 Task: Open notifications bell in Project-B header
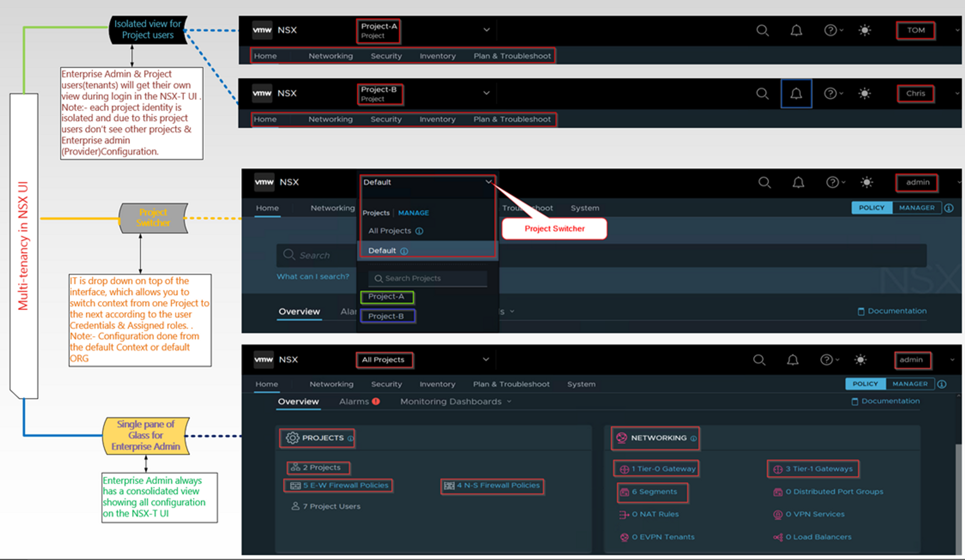[796, 94]
